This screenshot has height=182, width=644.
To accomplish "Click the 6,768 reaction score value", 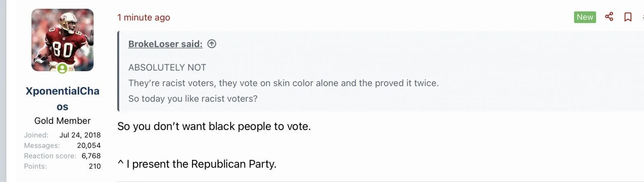I will tap(91, 156).
